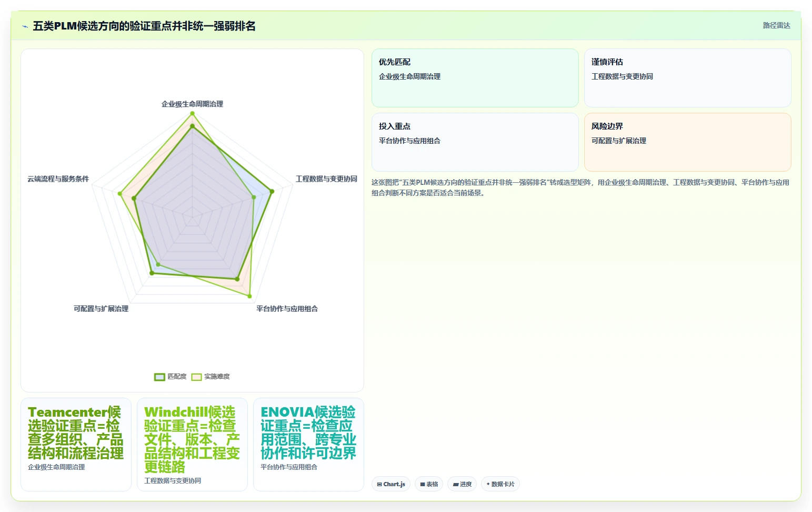Click 可配置与扩展治理 text in 风险边界 card
The image size is (812, 512).
coord(619,141)
